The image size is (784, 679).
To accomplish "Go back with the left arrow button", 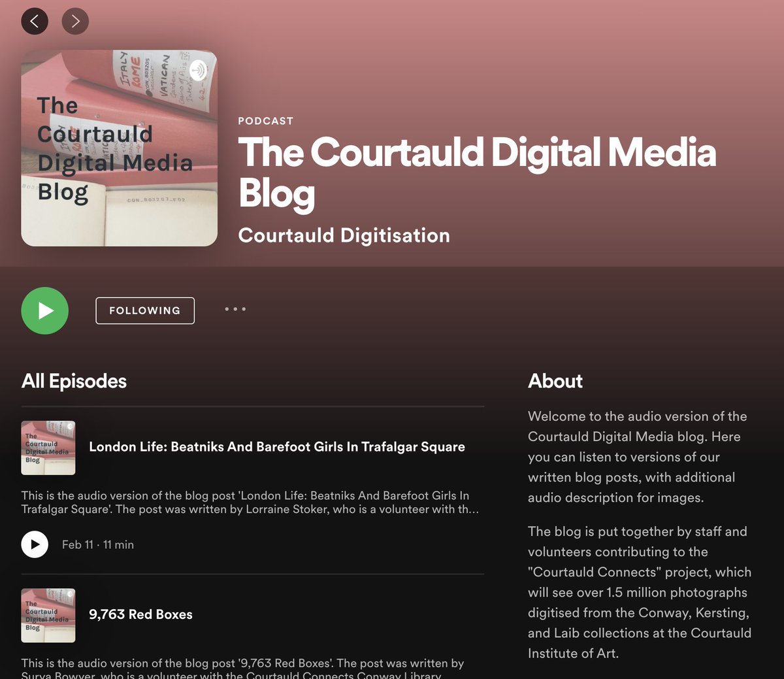I will click(35, 22).
